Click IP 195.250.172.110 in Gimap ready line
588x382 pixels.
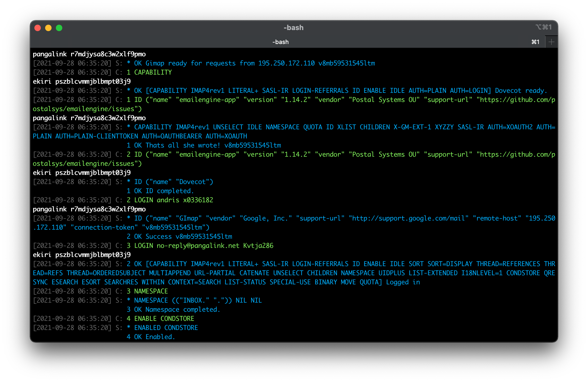point(286,63)
